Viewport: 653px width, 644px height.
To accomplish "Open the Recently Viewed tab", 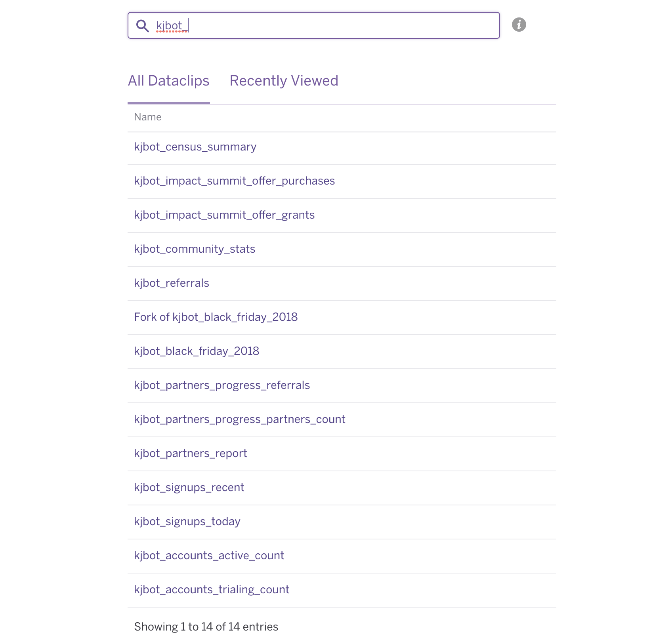I will click(x=284, y=81).
